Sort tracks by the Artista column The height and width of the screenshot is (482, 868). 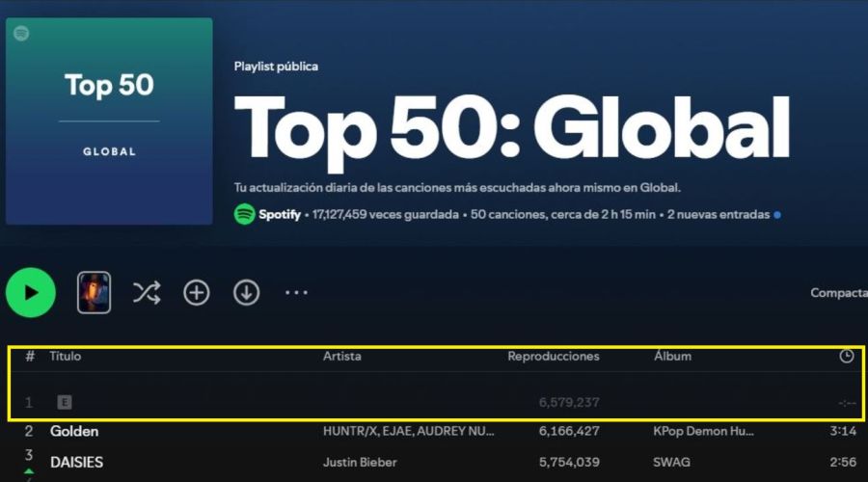click(x=342, y=357)
